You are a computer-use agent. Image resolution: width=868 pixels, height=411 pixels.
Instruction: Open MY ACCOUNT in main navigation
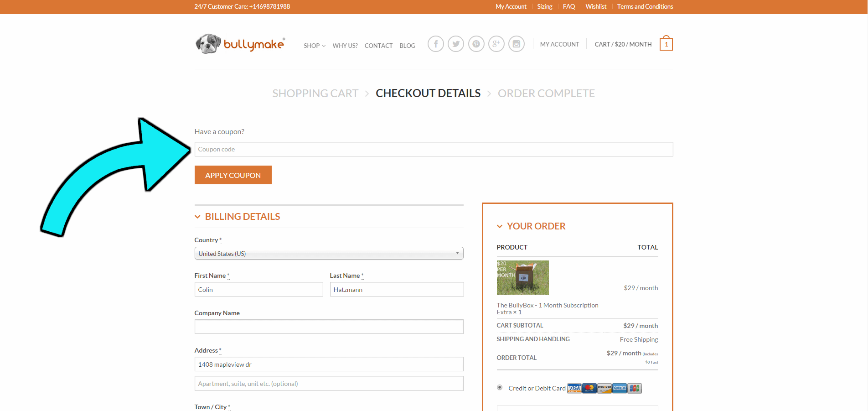[x=559, y=44]
